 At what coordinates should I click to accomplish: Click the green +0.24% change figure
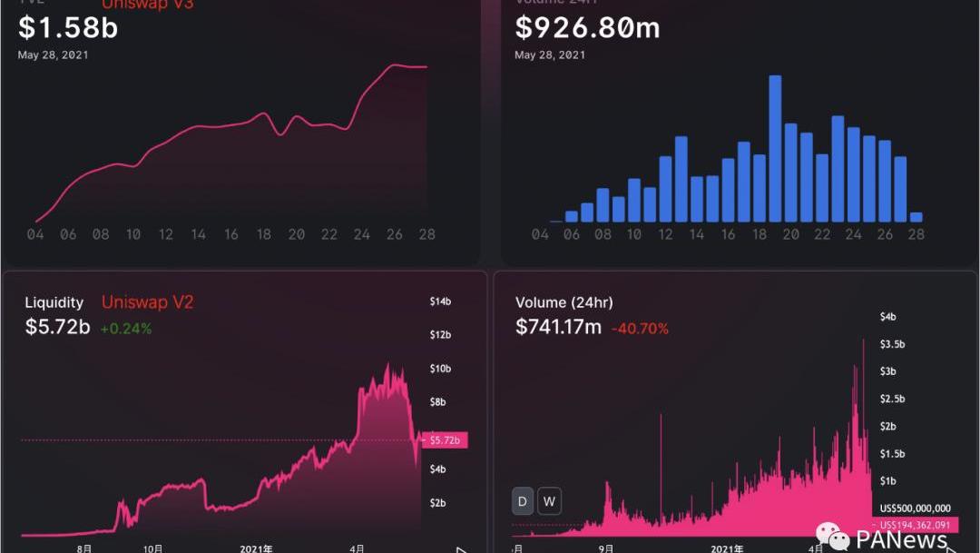coord(126,329)
